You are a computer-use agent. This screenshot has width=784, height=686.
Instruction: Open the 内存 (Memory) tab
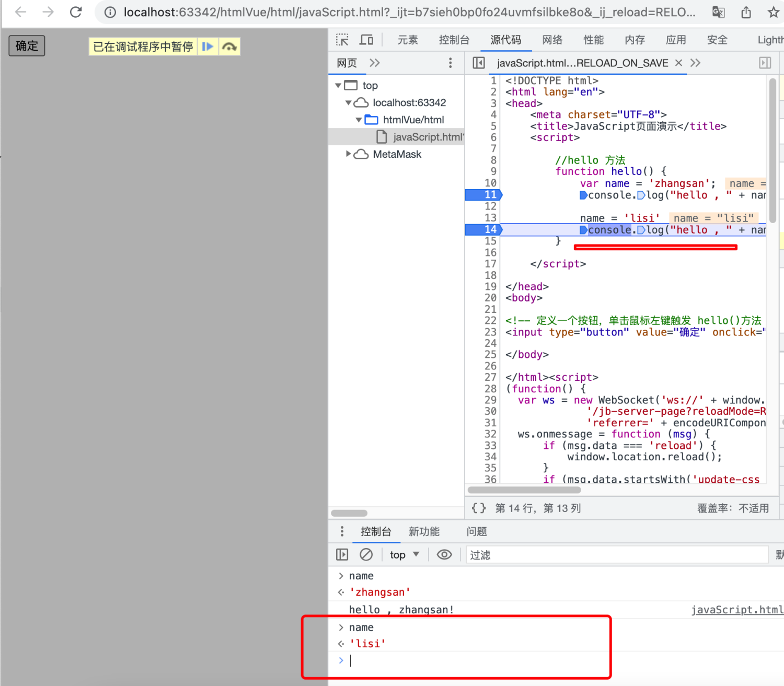point(635,40)
